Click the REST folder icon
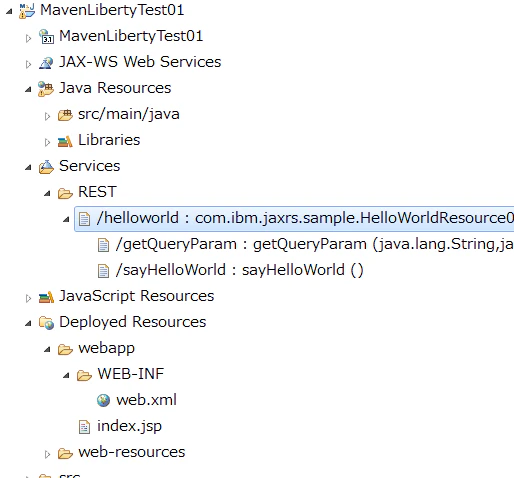Viewport: 514px width, 478px height. (65, 193)
